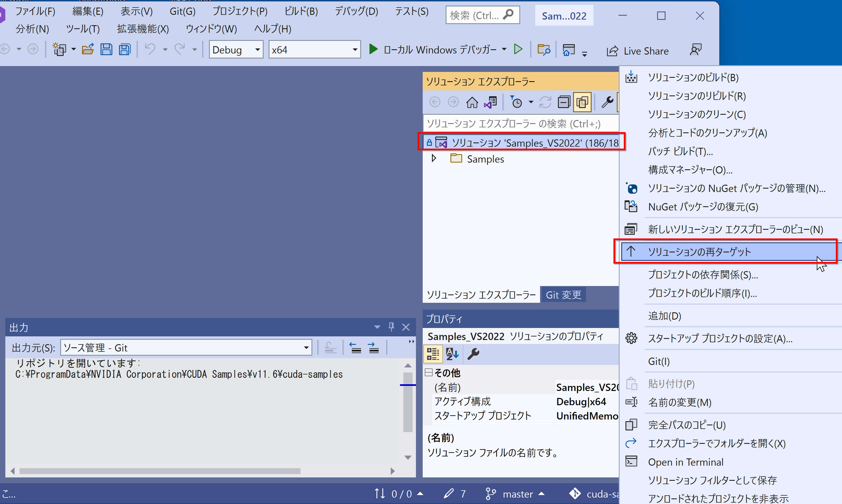Select ソリューションのビルド(B) in context menu
Image resolution: width=842 pixels, height=504 pixels.
pyautogui.click(x=730, y=77)
